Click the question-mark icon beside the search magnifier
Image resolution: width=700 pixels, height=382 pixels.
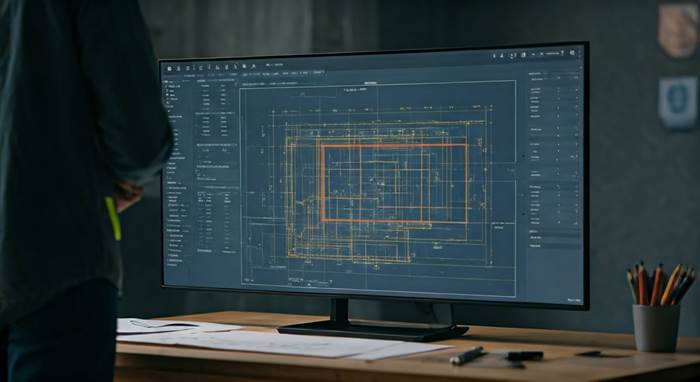(x=562, y=53)
